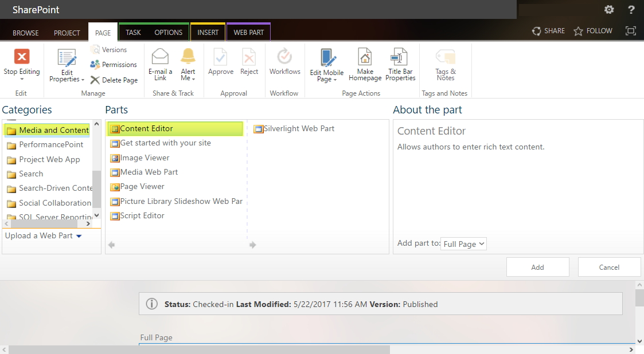Click Tags & Notes icon
Screen dimensions: 644x354
(446, 57)
